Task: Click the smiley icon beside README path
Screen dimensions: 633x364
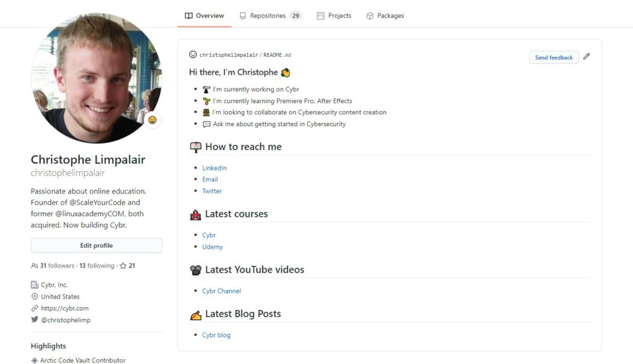Action: [x=193, y=54]
